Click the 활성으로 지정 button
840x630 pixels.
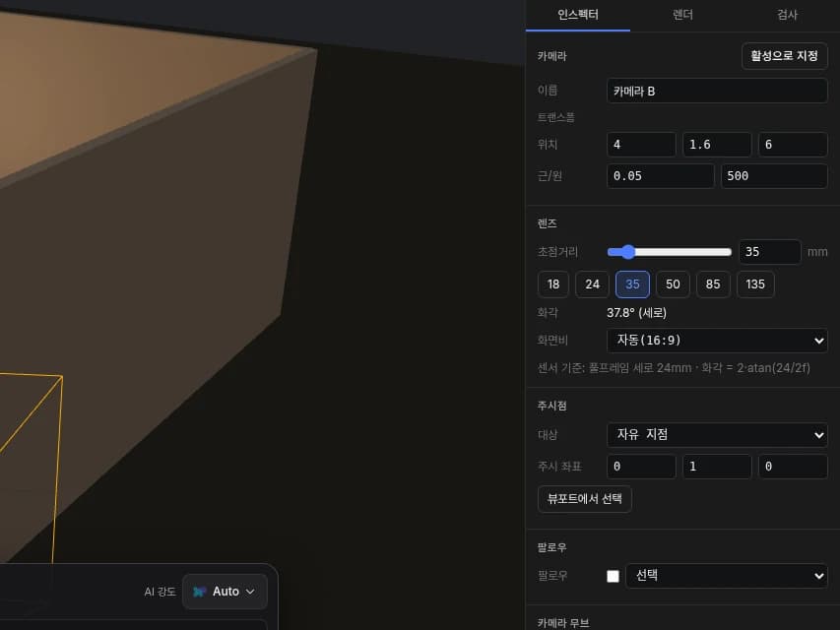(x=784, y=56)
